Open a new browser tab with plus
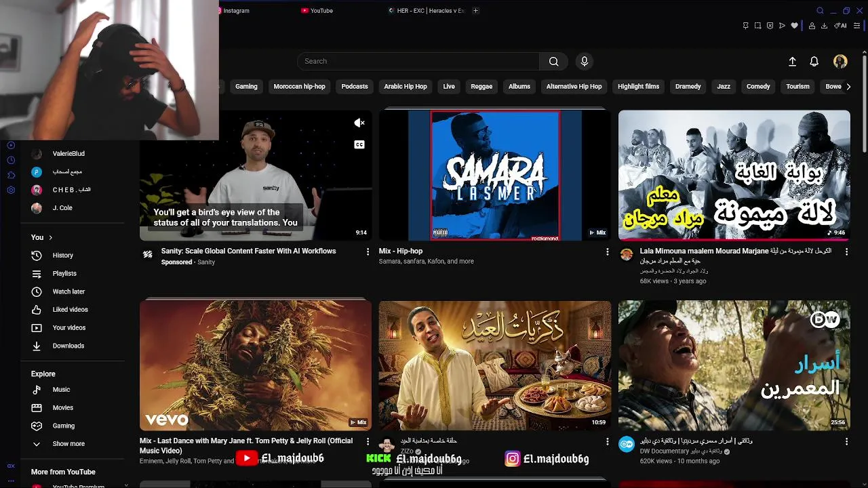 pos(475,11)
